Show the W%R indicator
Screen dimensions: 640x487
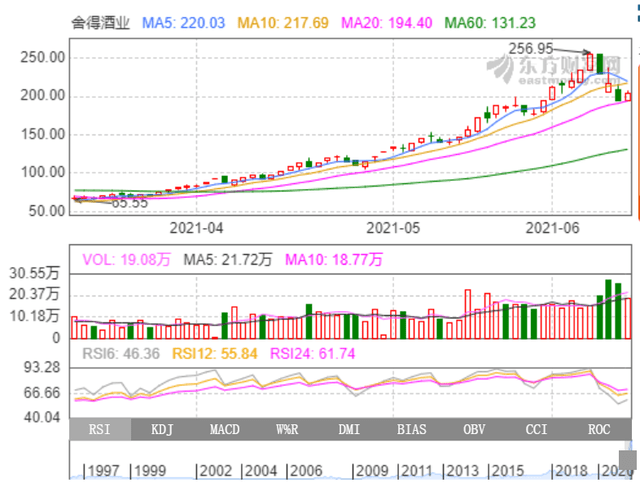tap(287, 429)
